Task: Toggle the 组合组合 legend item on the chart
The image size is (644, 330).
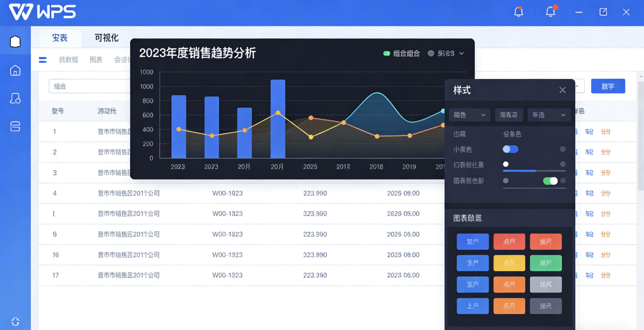Action: 401,53
